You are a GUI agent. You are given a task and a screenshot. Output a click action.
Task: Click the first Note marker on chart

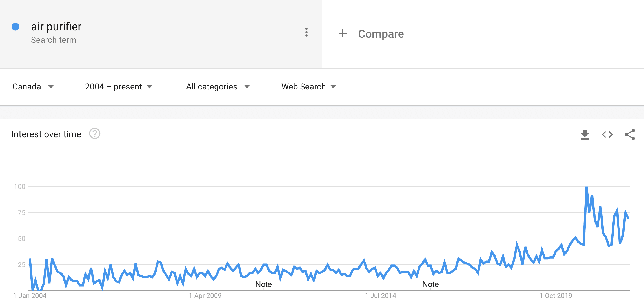(263, 284)
